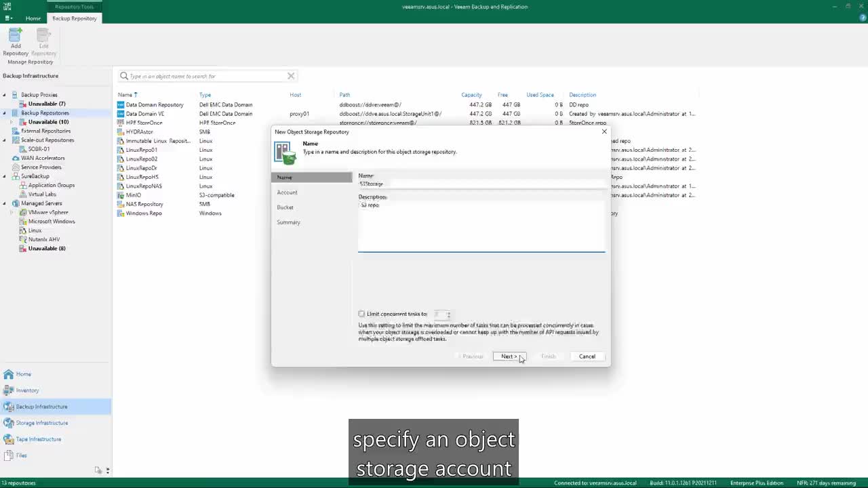The height and width of the screenshot is (488, 868).
Task: Sort by the Capacity column header
Action: pos(471,95)
